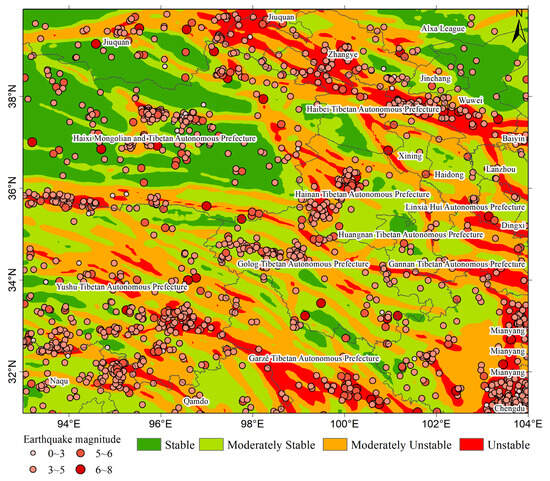550x481 pixels.
Task: Click the Unstable red legend swatch
Action: pyautogui.click(x=472, y=445)
